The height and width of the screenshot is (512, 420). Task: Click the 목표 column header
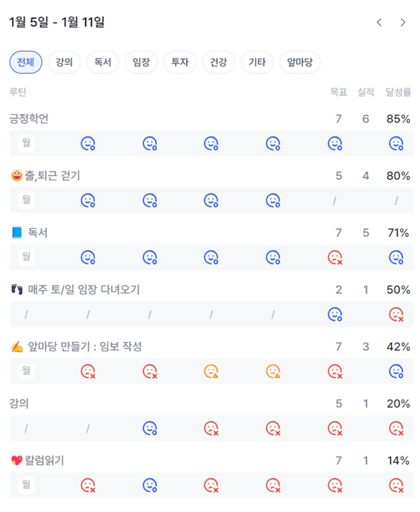pos(339,92)
